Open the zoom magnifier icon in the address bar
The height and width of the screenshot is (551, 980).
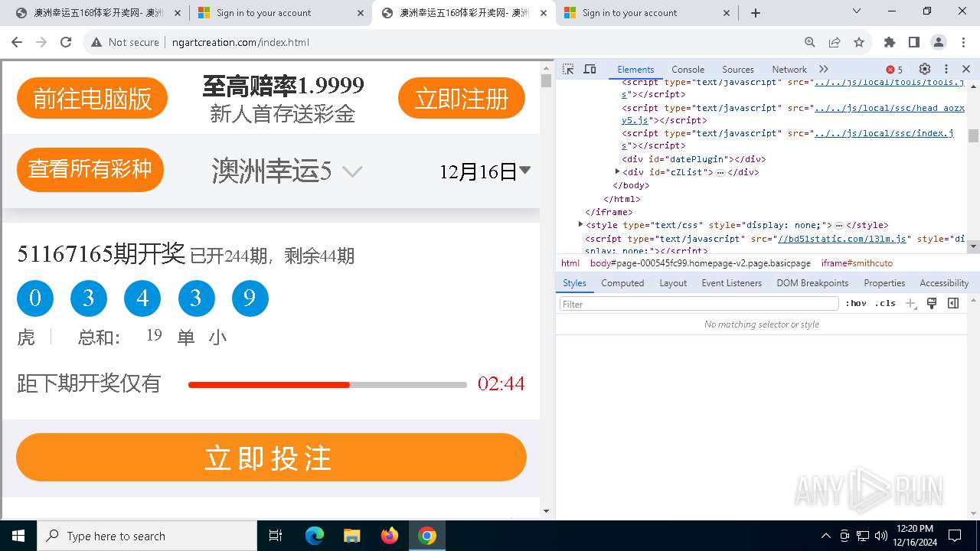pos(810,42)
